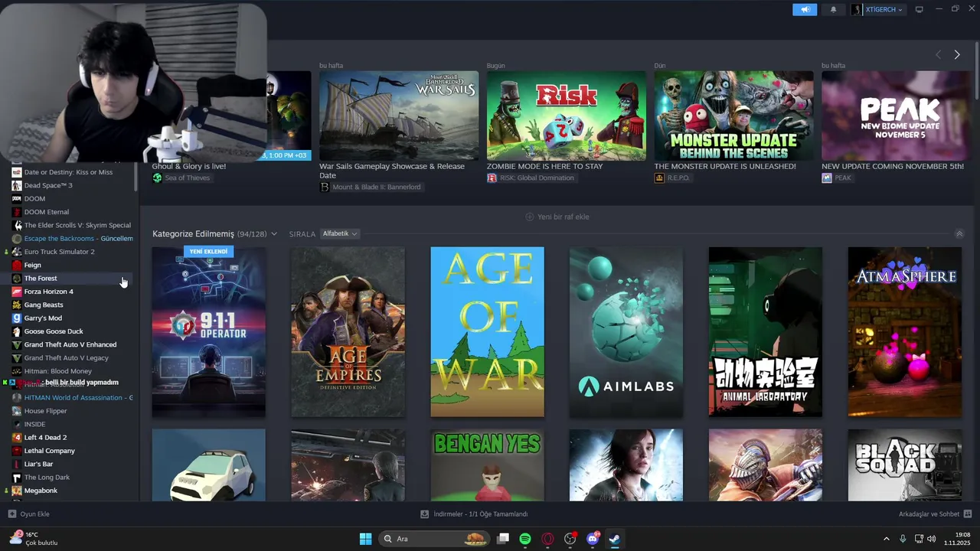Click Lethal Company icon in sidebar

point(17,451)
